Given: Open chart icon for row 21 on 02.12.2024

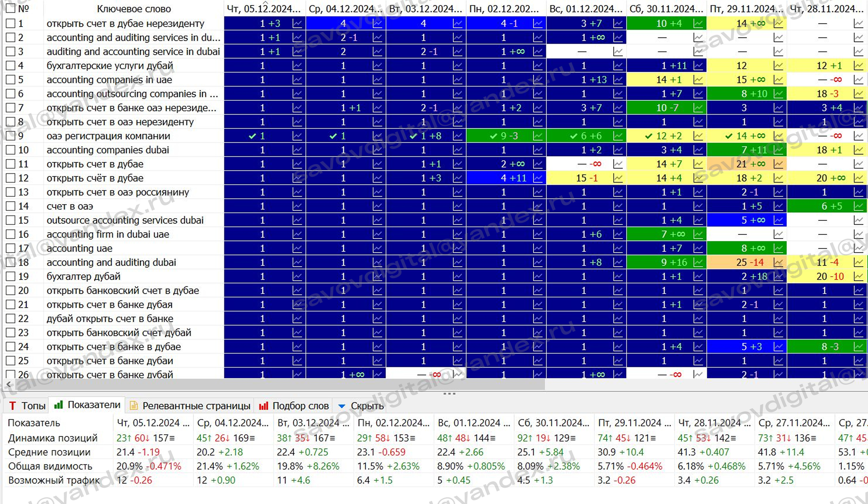Looking at the screenshot, I should [538, 305].
